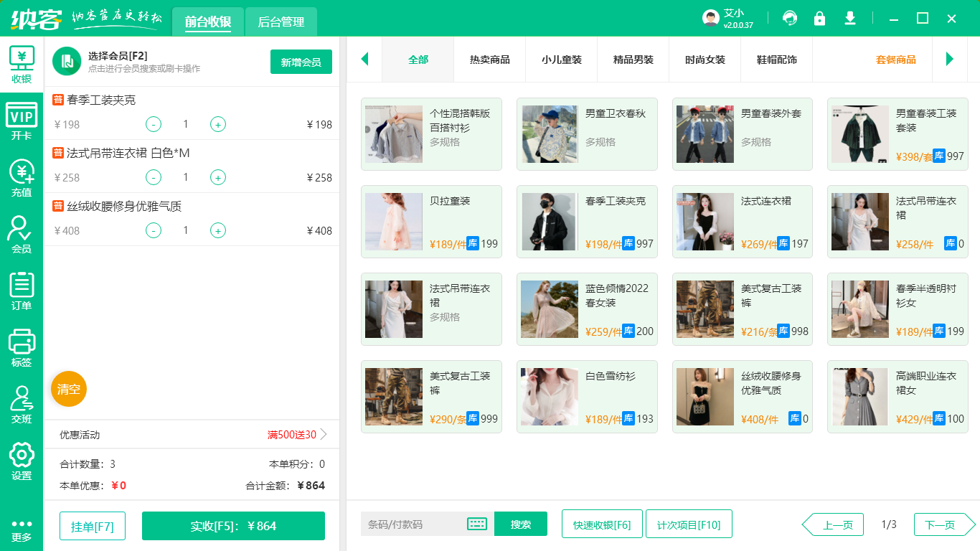The width and height of the screenshot is (980, 551).
Task: Open the 设置 settings icon
Action: click(x=21, y=456)
